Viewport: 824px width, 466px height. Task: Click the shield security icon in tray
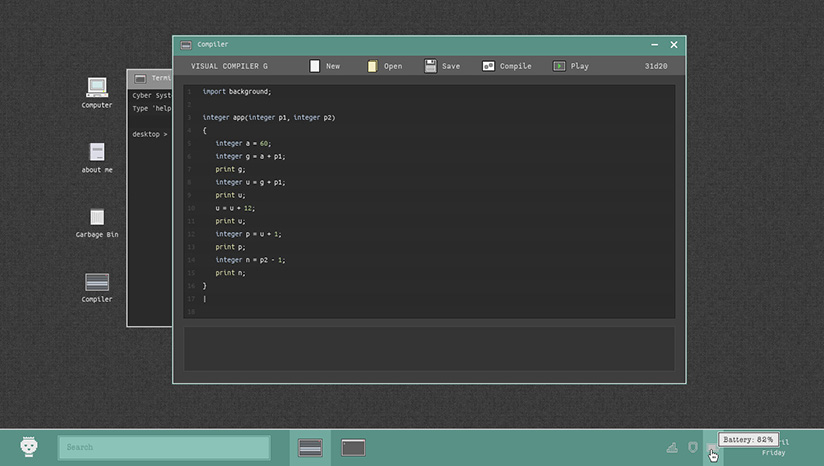pyautogui.click(x=693, y=447)
